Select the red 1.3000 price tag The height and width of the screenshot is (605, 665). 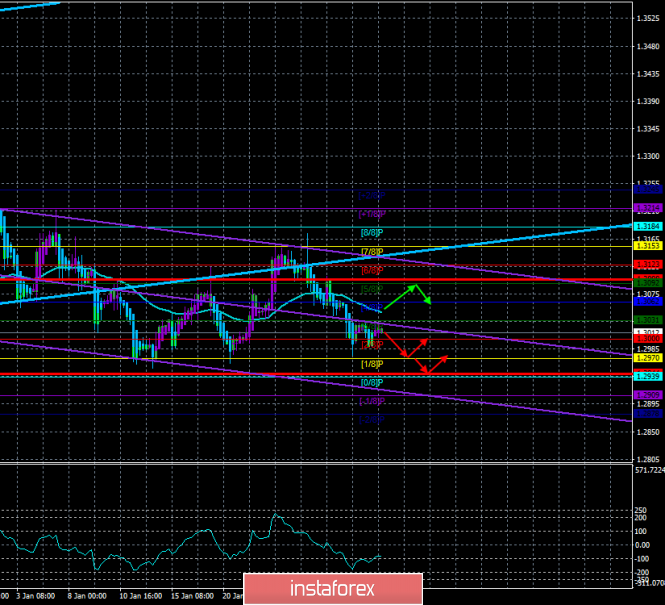pyautogui.click(x=648, y=338)
